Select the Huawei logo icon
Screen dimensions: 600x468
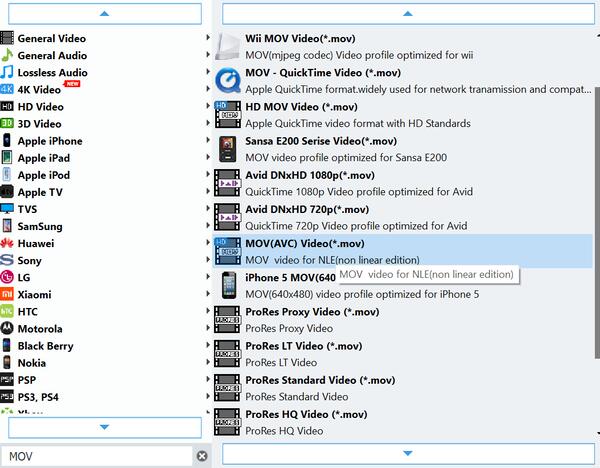click(x=8, y=243)
